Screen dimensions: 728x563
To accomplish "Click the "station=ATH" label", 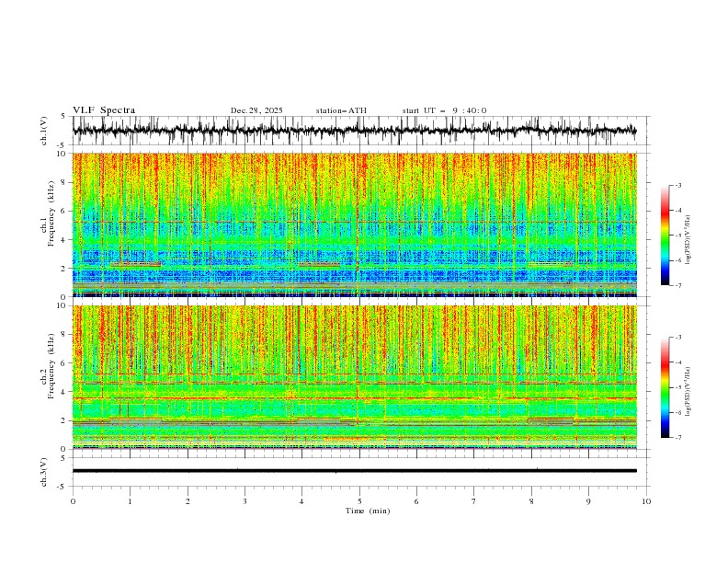I will point(341,110).
